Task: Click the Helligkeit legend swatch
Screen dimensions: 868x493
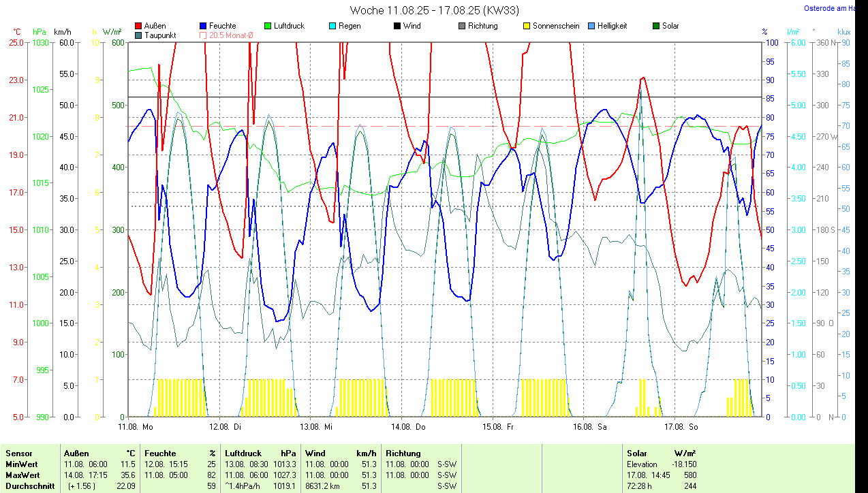Action: coord(591,26)
